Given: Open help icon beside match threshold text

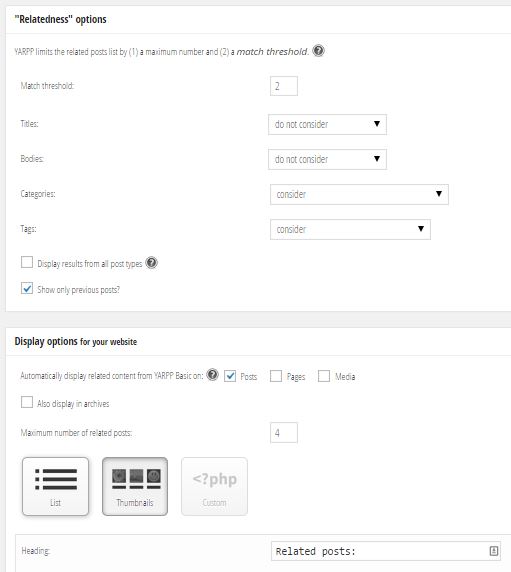Looking at the screenshot, I should pos(318,50).
